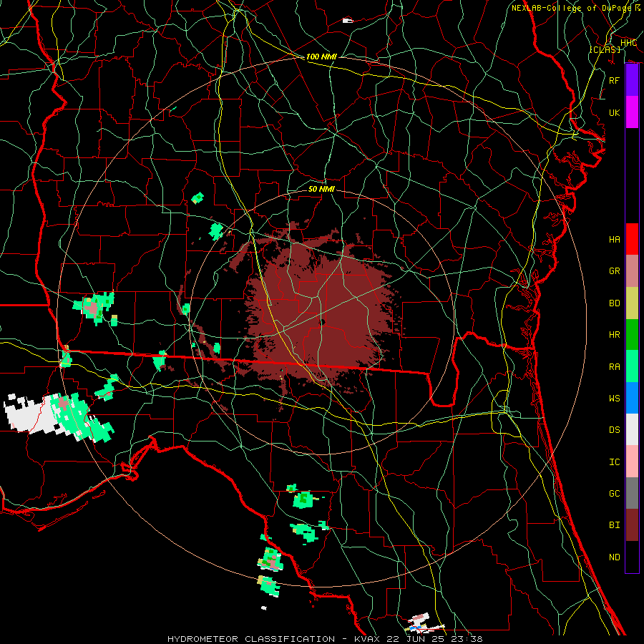
Task: Click the DS legend label
Action: 614,430
